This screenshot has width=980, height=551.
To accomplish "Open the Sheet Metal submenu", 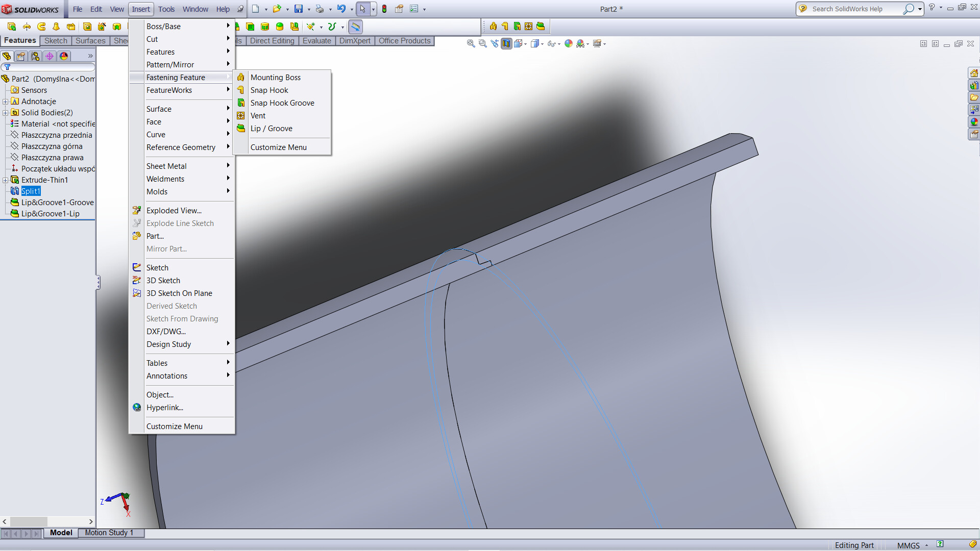I will (182, 166).
